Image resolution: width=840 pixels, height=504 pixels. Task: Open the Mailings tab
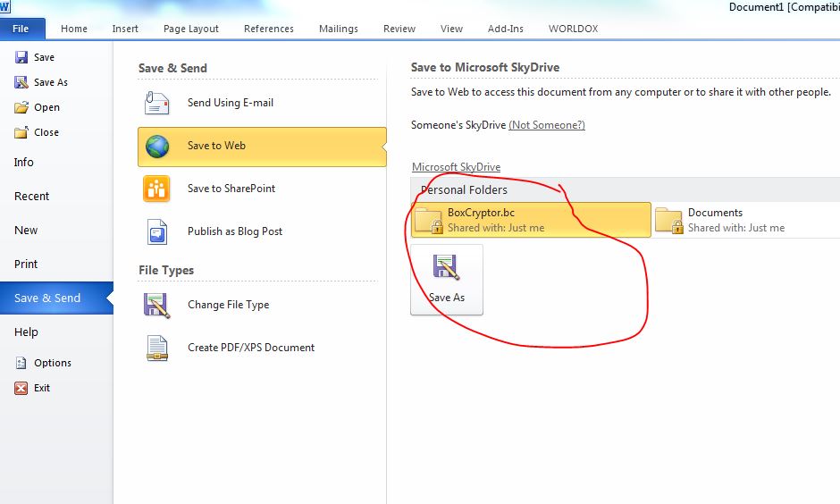tap(339, 29)
